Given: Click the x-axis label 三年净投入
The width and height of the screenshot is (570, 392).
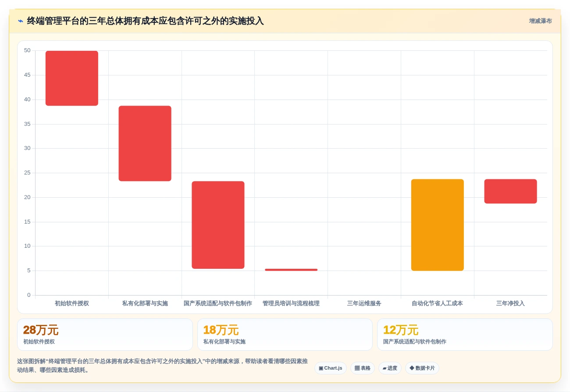Looking at the screenshot, I should 510,303.
